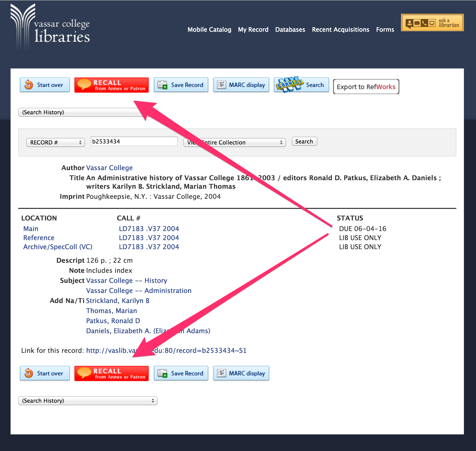This screenshot has width=476, height=451.
Task: Open the bottom Search History dropdown
Action: [88, 401]
